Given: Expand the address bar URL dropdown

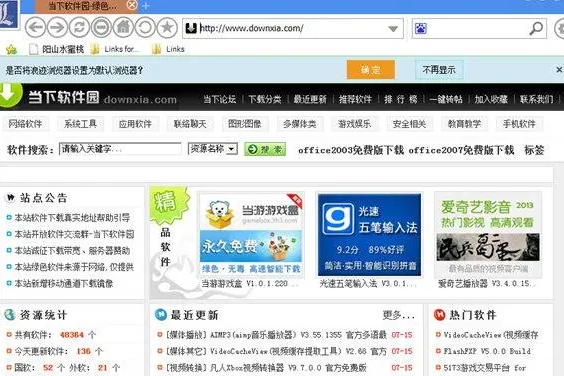Looking at the screenshot, I should click(x=393, y=29).
